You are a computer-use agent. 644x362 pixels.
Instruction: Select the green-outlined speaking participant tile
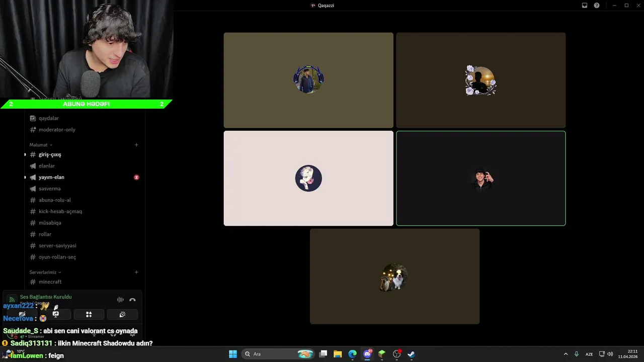point(481,178)
